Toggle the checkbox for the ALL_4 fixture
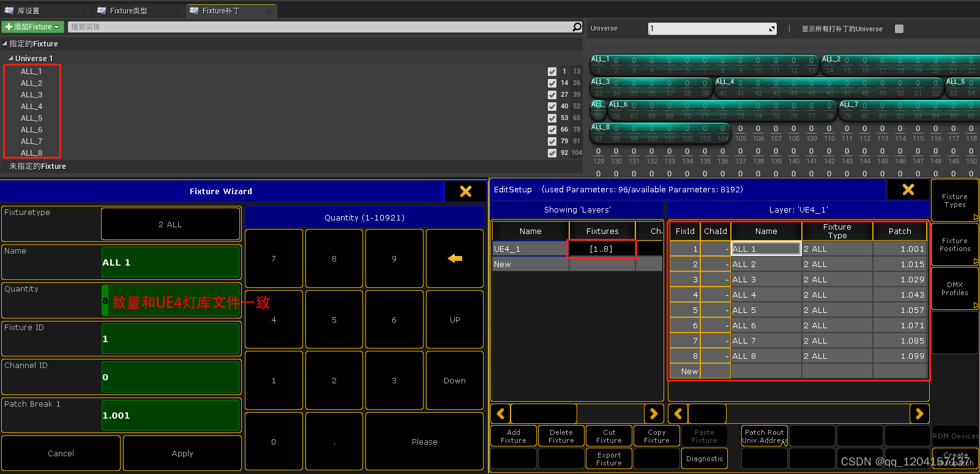Viewport: 980px width, 474px height. (552, 106)
